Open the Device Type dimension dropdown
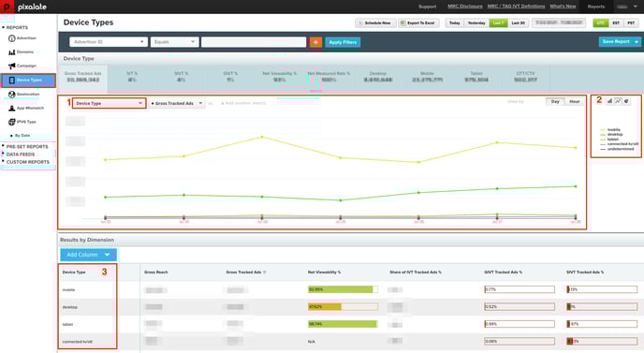 point(109,103)
